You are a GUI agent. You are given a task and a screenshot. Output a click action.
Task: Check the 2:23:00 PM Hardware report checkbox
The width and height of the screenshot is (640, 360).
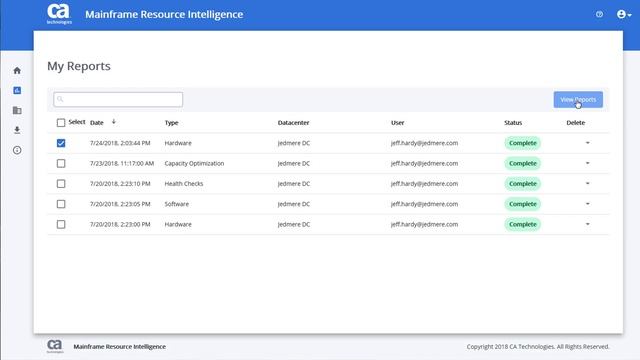click(x=61, y=224)
